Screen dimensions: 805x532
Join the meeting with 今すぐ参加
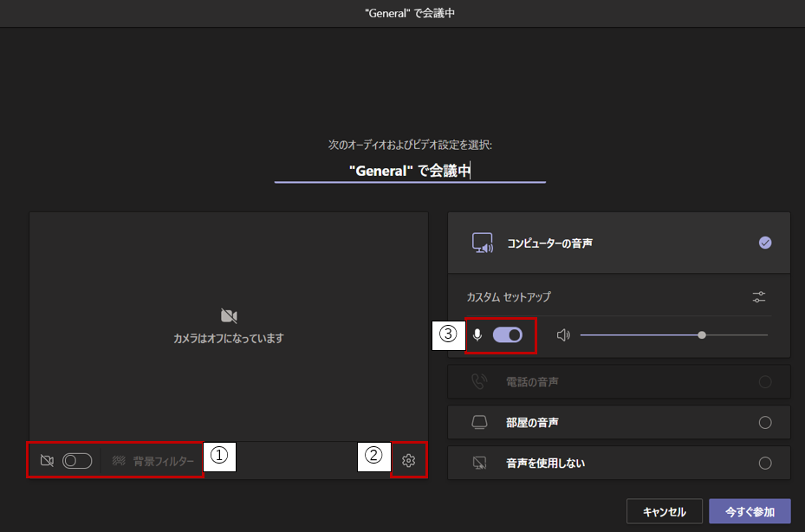tap(749, 511)
